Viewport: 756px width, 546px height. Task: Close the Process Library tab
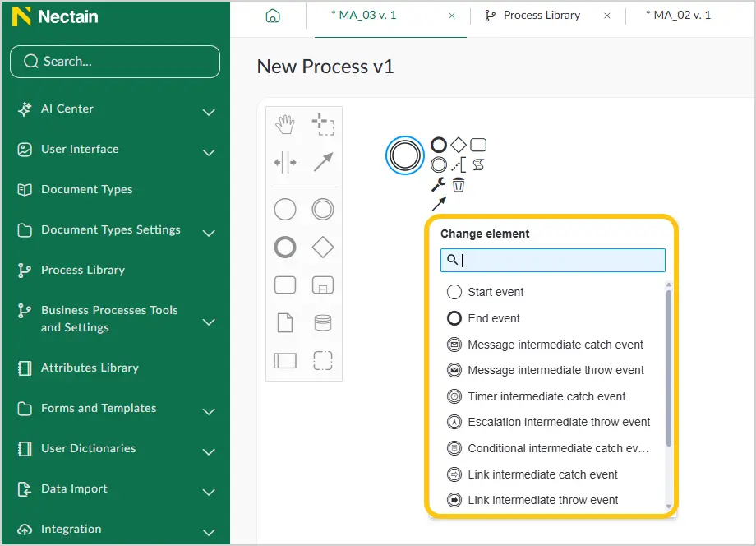607,16
